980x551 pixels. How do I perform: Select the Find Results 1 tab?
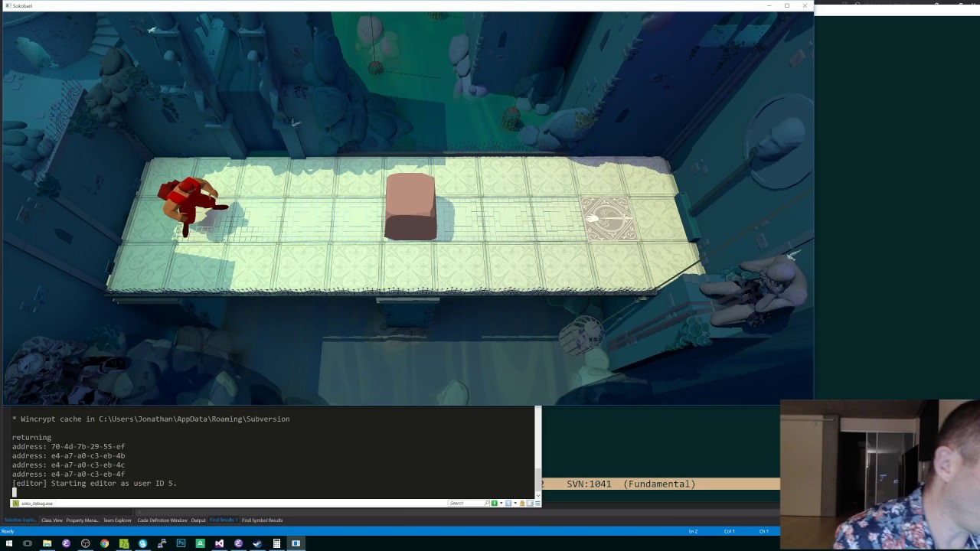[223, 520]
